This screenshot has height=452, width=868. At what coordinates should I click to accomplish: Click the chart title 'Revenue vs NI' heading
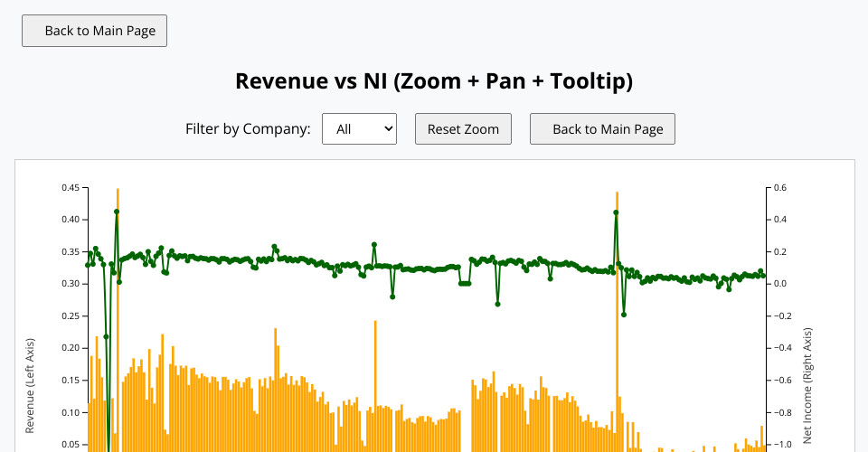(x=433, y=80)
